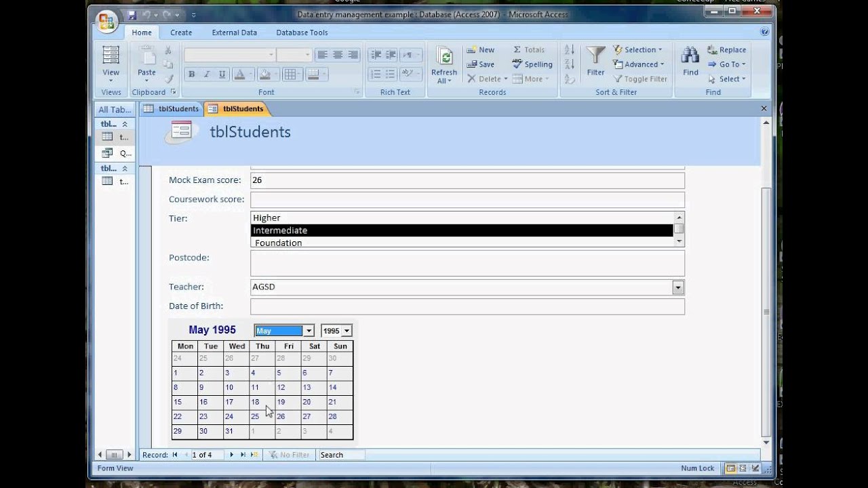
Task: Apply Underline formatting
Action: click(x=222, y=75)
